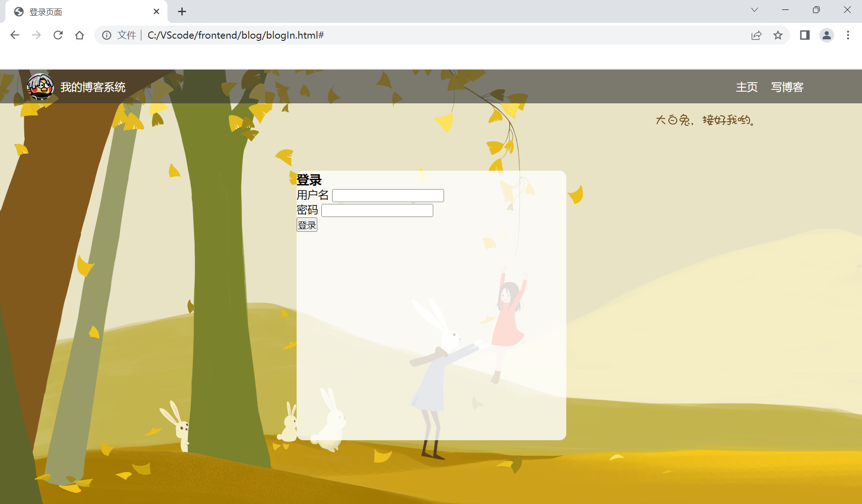Reload the current page
Screen dimensions: 862x504
[58, 35]
